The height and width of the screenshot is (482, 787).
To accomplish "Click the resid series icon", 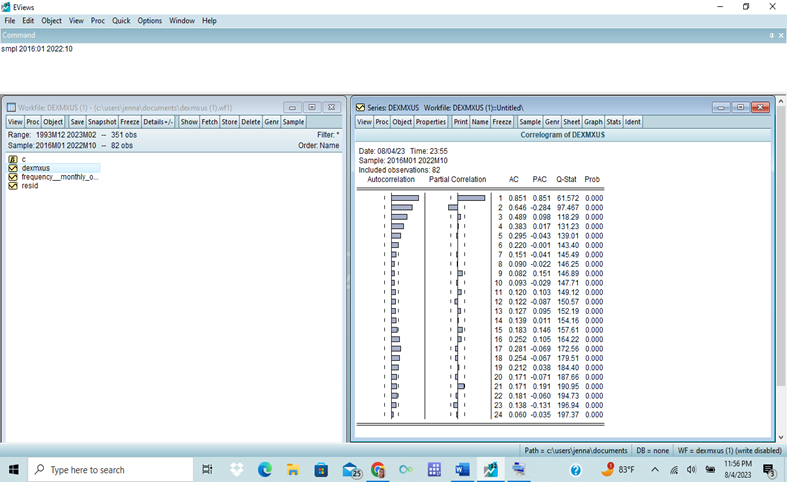I will point(13,186).
